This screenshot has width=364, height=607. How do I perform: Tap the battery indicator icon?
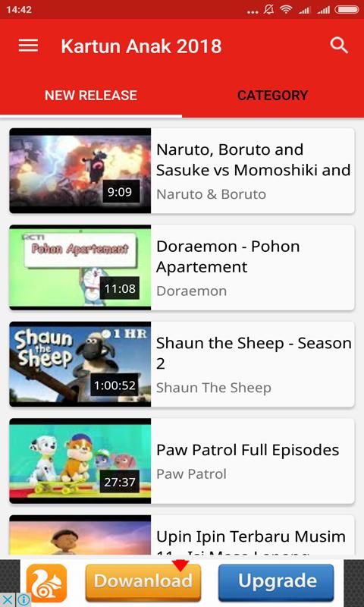coord(347,10)
